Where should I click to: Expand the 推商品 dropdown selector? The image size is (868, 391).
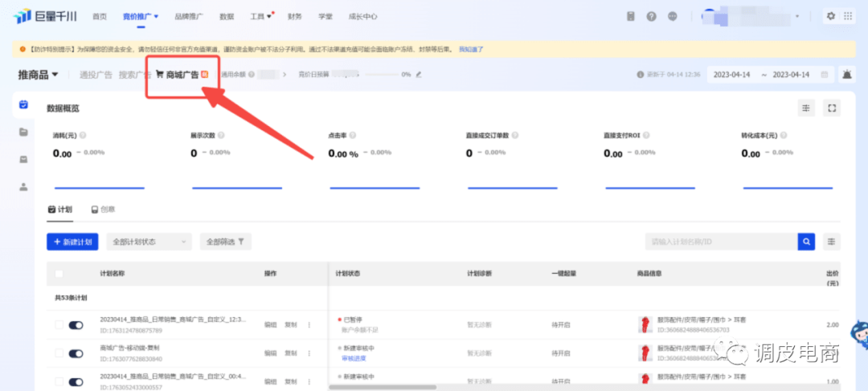pos(39,75)
